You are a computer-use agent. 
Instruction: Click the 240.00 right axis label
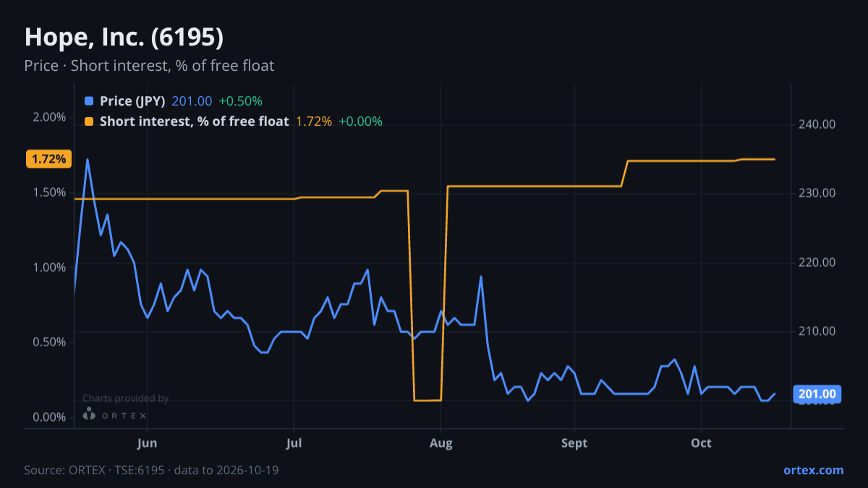[817, 124]
